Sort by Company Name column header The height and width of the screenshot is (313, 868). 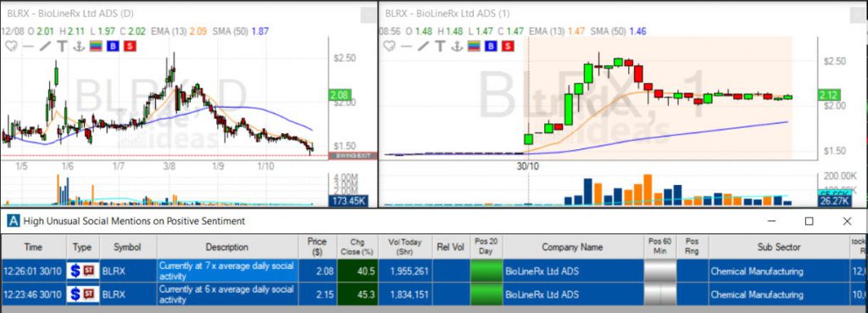pos(572,247)
